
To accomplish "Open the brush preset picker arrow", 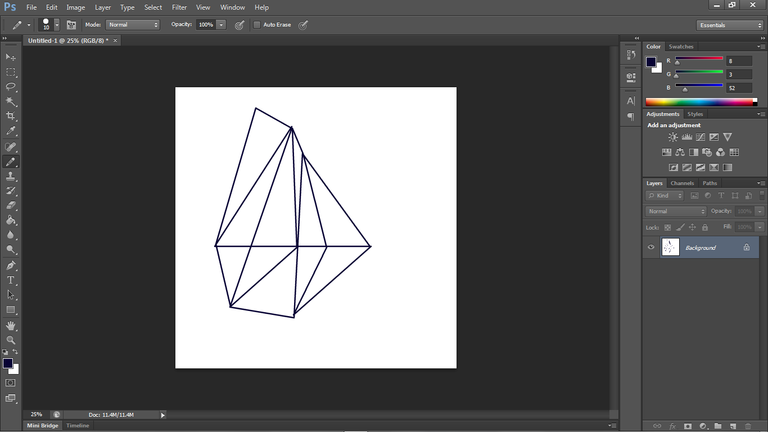I will (x=57, y=24).
